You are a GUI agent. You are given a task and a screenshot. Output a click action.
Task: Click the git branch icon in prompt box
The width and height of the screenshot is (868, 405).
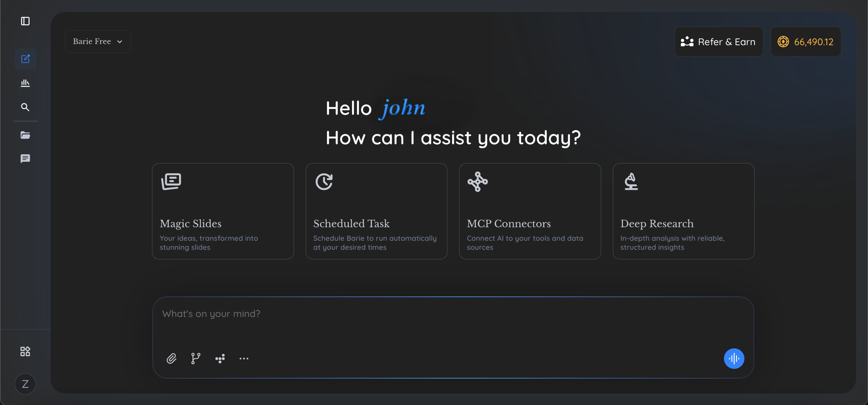[196, 358]
